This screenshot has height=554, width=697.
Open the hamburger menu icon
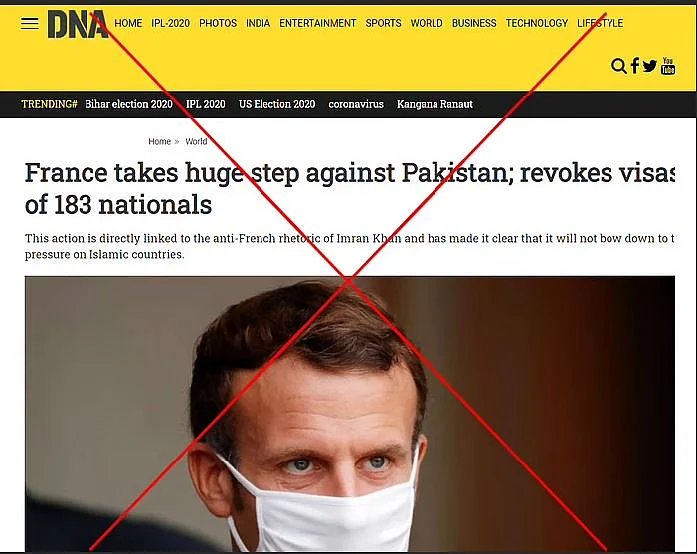[30, 24]
